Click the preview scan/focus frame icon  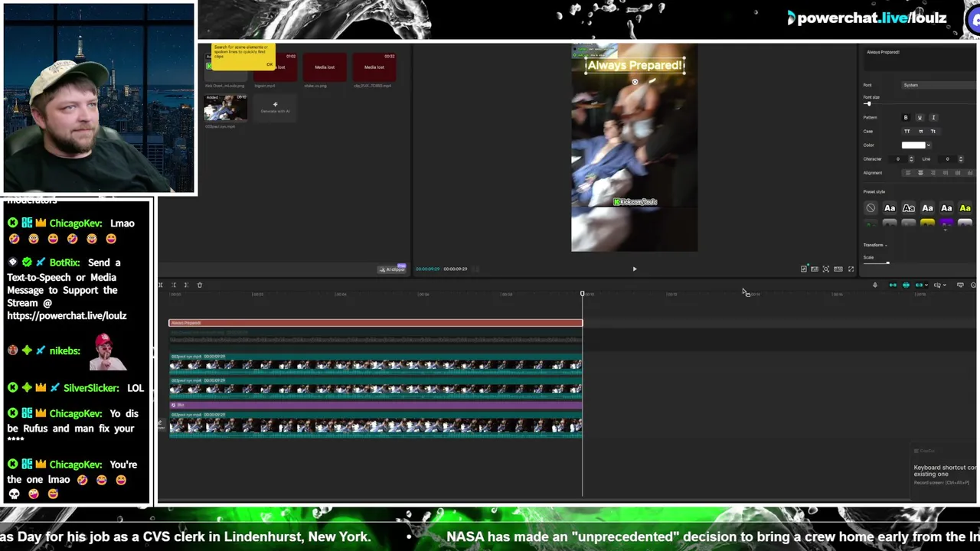click(825, 269)
